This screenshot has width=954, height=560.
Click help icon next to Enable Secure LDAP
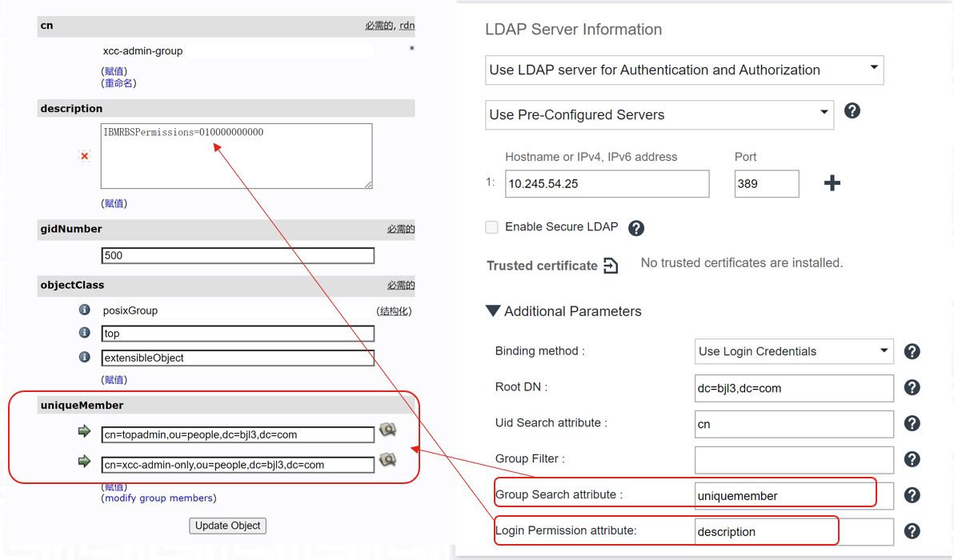[635, 228]
